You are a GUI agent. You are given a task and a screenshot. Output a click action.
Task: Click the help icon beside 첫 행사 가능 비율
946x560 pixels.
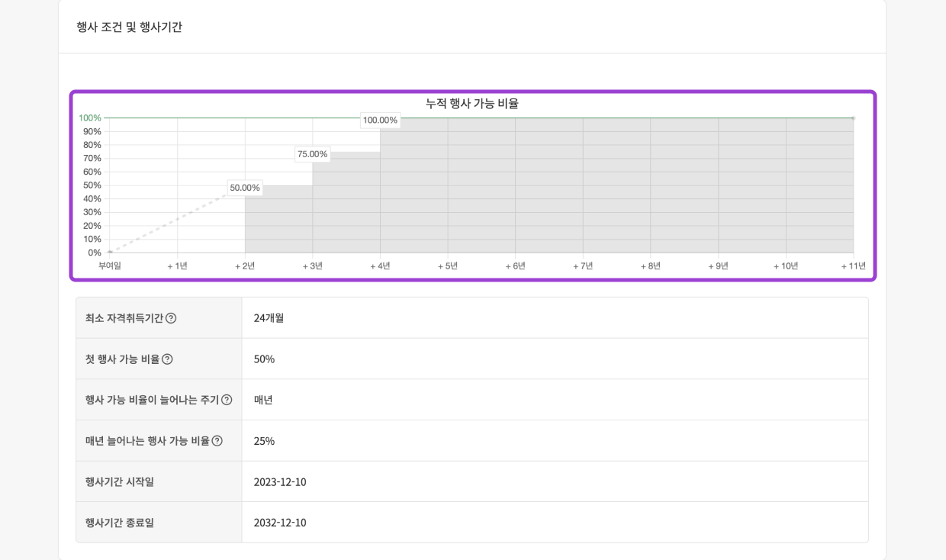(168, 360)
